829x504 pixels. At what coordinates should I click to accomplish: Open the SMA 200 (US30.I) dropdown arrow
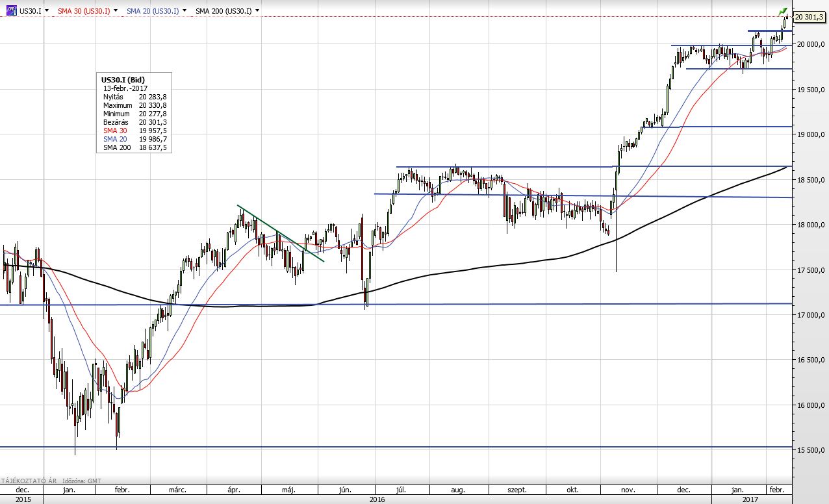pos(257,11)
